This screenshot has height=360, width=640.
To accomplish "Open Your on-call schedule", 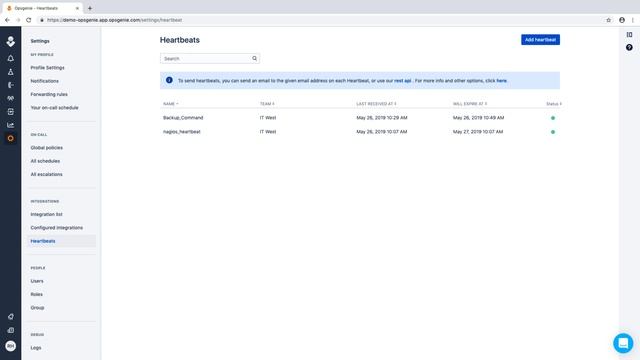I will [x=54, y=108].
